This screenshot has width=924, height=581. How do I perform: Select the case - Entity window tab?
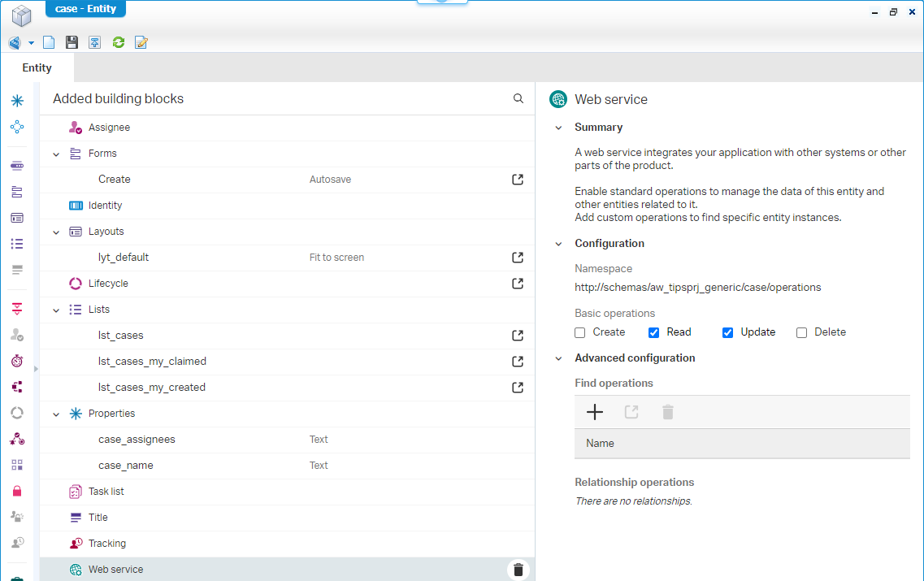85,9
